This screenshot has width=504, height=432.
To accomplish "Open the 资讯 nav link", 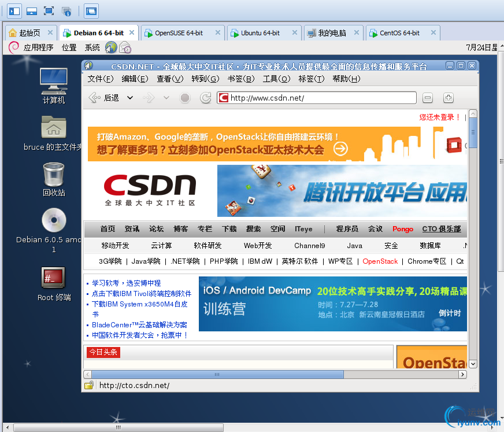I will click(132, 228).
